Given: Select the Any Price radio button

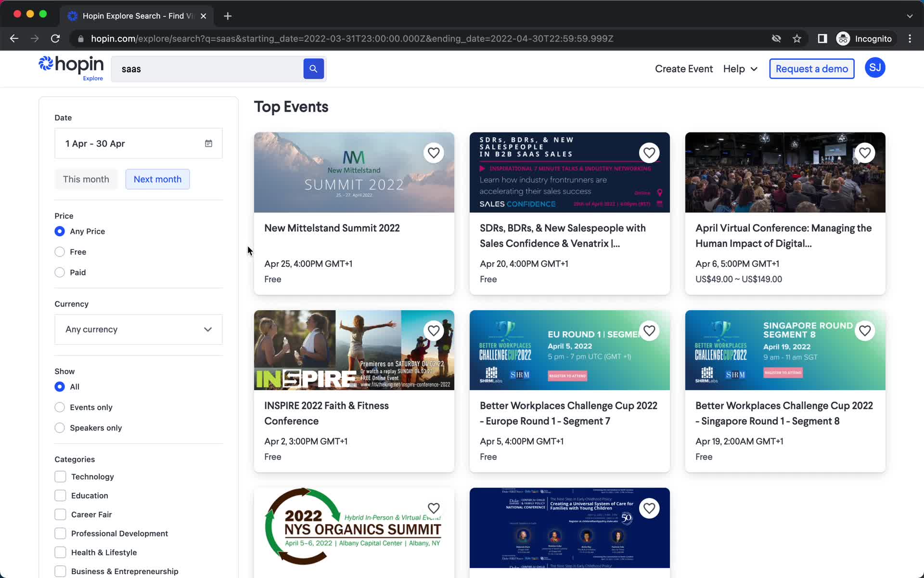Looking at the screenshot, I should point(60,231).
